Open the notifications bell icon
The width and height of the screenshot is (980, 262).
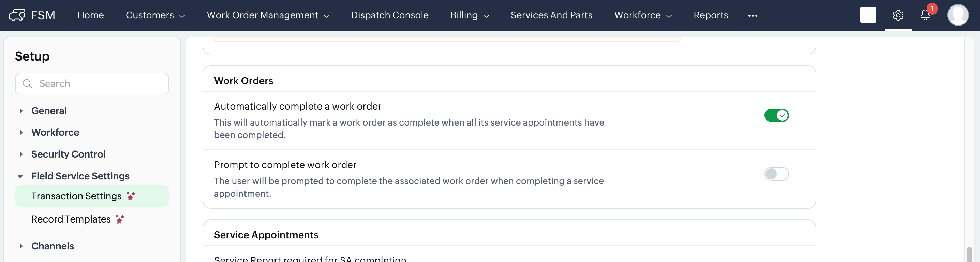click(925, 15)
